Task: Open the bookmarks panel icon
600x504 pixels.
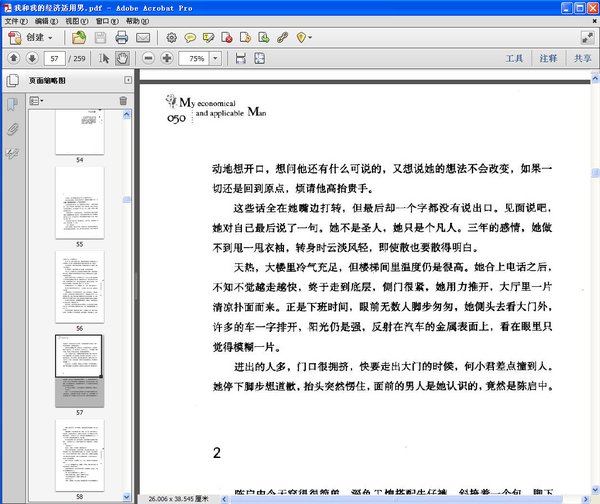Action: pos(13,104)
